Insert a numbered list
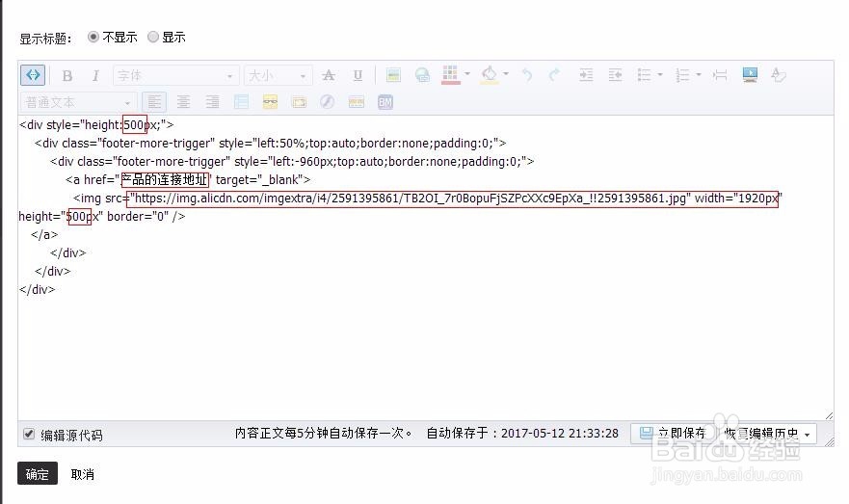The height and width of the screenshot is (504, 849). pos(683,75)
